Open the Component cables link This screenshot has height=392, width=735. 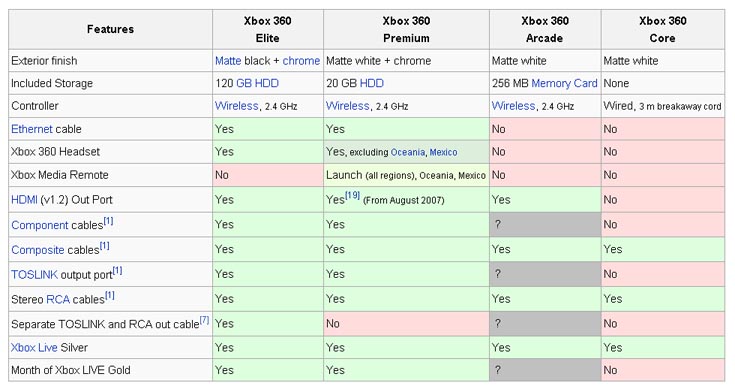[x=40, y=225]
